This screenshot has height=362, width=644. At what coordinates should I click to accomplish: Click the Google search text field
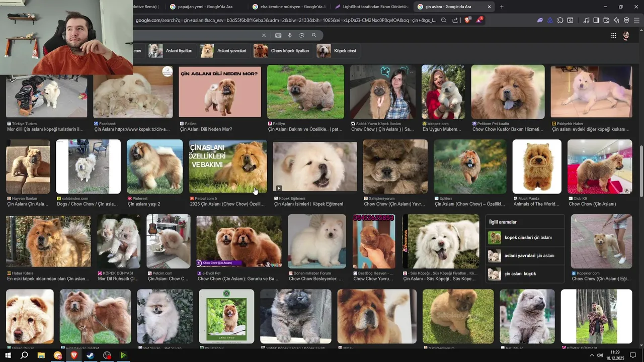tap(196, 35)
